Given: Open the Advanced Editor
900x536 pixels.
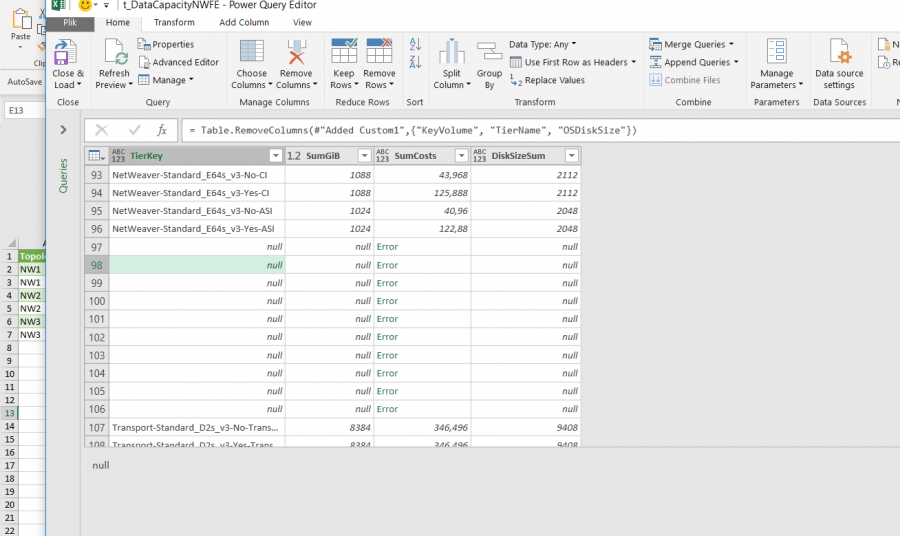Looking at the screenshot, I should click(x=179, y=62).
